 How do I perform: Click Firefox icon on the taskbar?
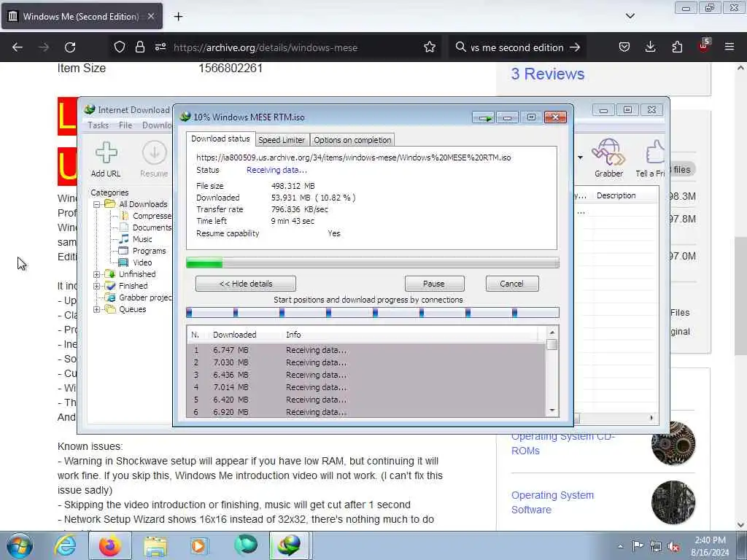(110, 545)
